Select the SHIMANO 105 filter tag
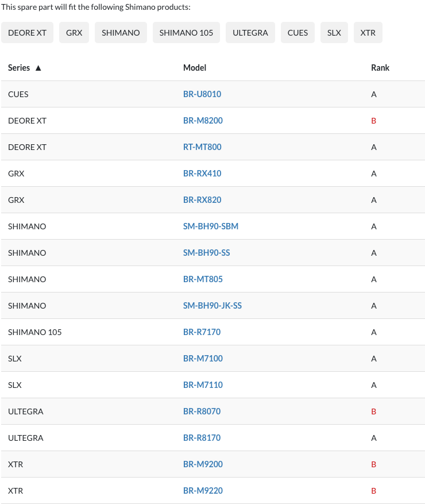The width and height of the screenshot is (425, 504). 186,32
